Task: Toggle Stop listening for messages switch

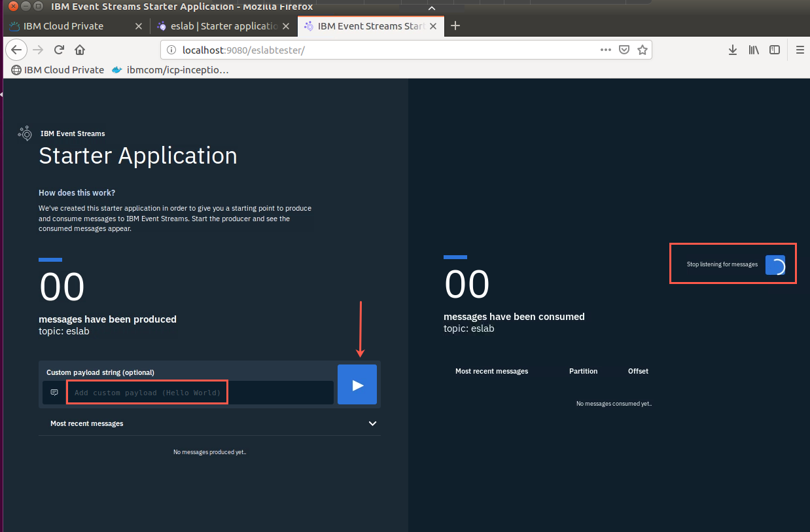Action: pos(775,265)
